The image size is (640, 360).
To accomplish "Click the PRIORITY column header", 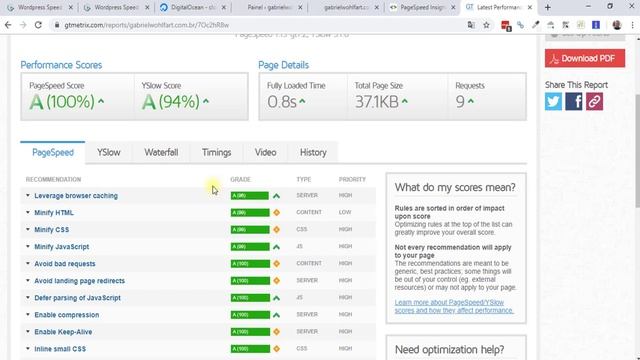I will coord(352,180).
